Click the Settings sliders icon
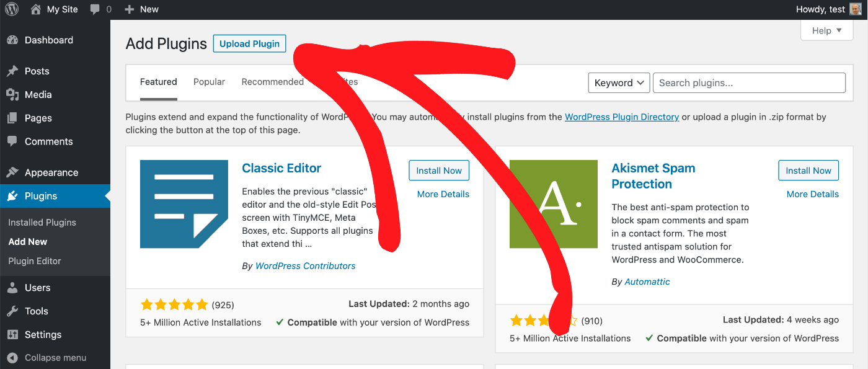Screen dimensions: 868x369 (12, 336)
